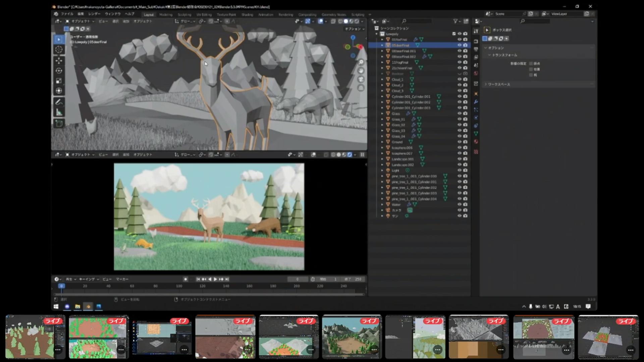The height and width of the screenshot is (362, 644).
Task: Open the レンダー menu
Action: click(x=94, y=14)
